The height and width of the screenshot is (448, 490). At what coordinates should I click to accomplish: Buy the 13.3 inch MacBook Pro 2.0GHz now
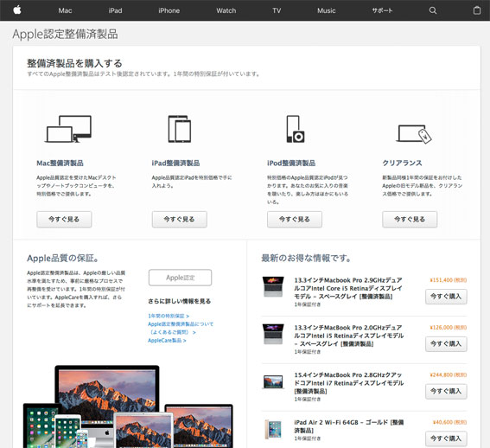coord(446,344)
